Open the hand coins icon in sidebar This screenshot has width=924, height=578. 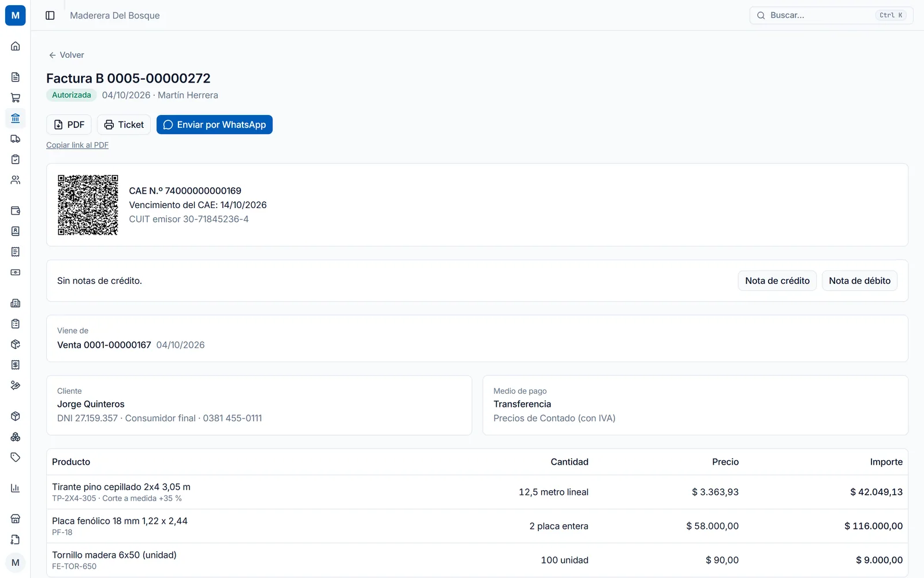click(16, 386)
